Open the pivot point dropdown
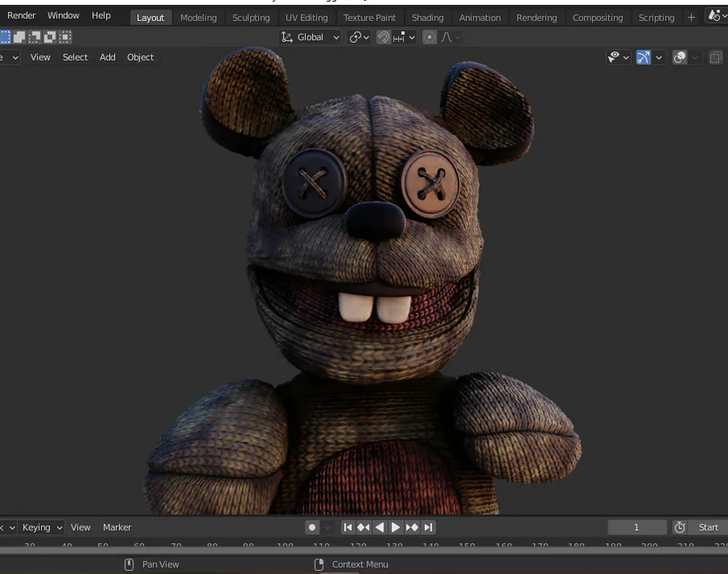Screen dimensions: 728x574 (359, 37)
